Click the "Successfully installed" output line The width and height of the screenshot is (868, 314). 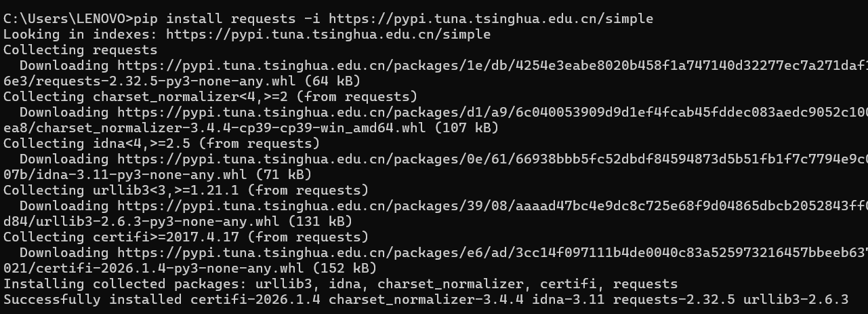pyautogui.click(x=426, y=299)
